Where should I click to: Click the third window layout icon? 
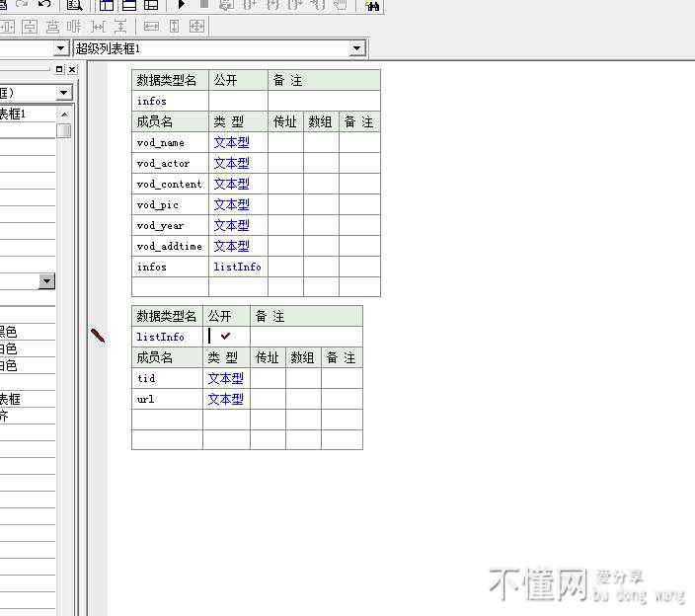click(x=151, y=5)
